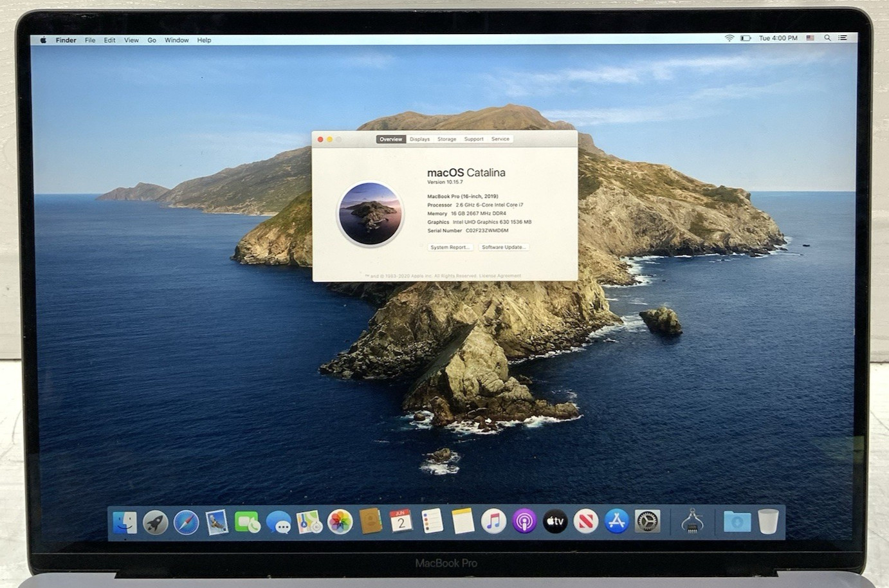Open App Store from the Dock
The height and width of the screenshot is (588, 889).
click(617, 522)
